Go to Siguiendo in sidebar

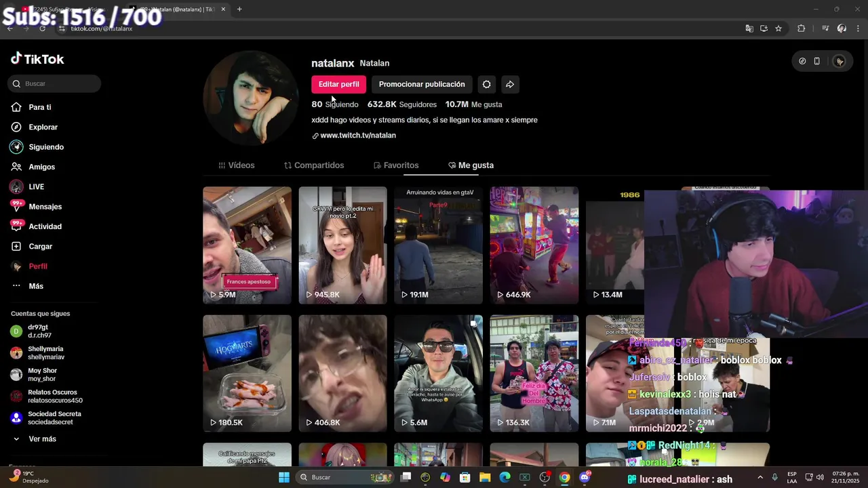point(37,147)
